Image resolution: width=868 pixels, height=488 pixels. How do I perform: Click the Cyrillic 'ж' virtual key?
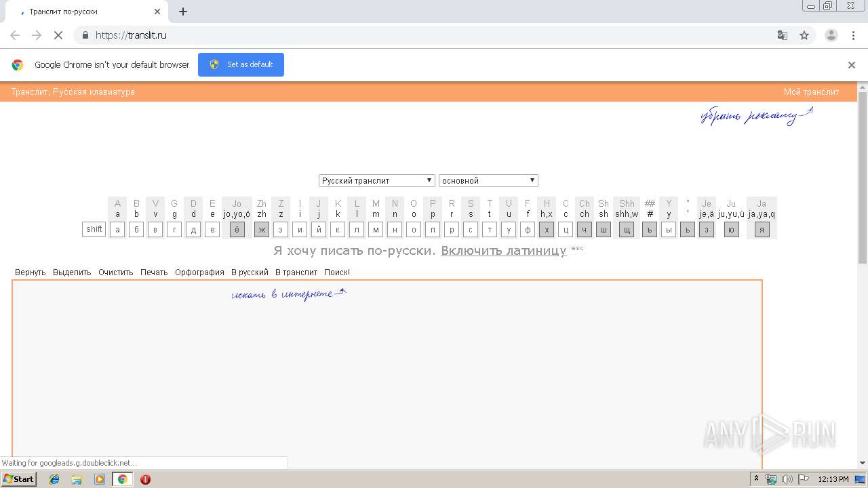(262, 229)
